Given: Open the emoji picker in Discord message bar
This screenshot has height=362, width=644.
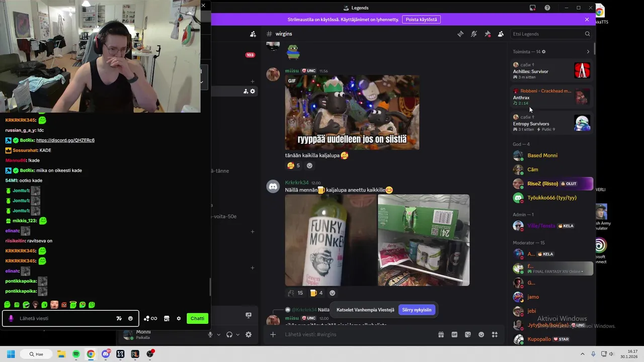Looking at the screenshot, I should click(x=481, y=334).
